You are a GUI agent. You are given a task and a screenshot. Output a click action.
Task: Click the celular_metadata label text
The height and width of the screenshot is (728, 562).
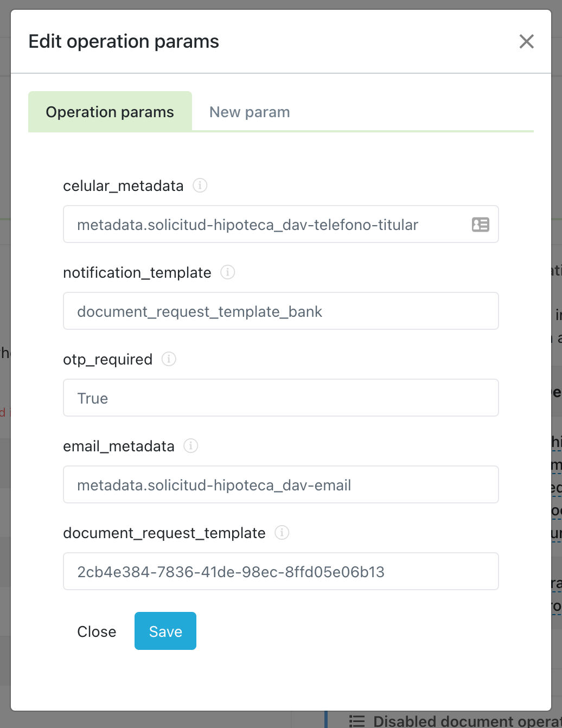123,186
